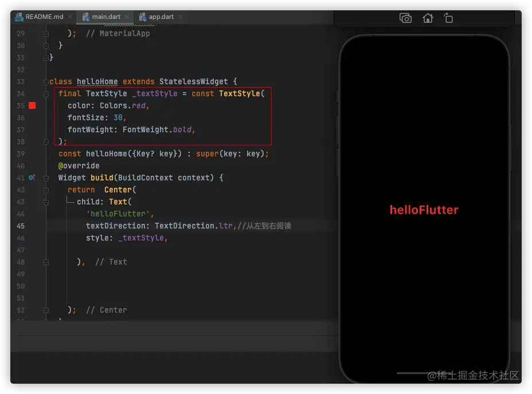Click 'StatelessWidget' in class declaration
532x394 pixels.
(193, 81)
